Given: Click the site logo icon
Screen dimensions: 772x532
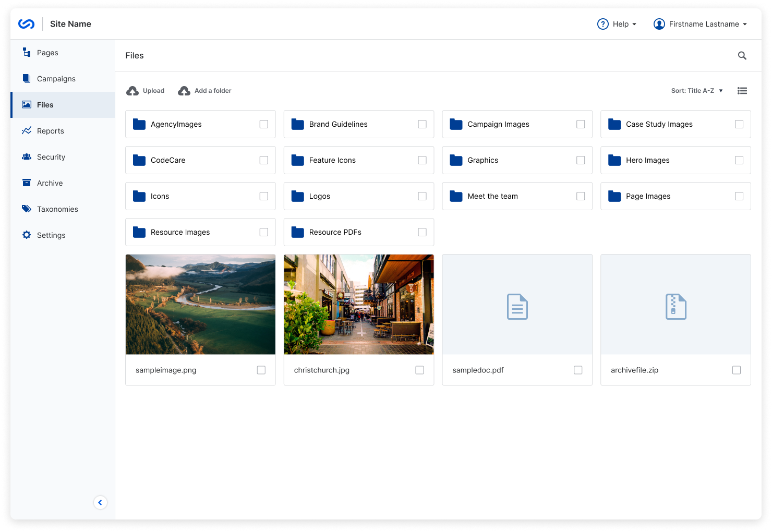Looking at the screenshot, I should click(27, 24).
